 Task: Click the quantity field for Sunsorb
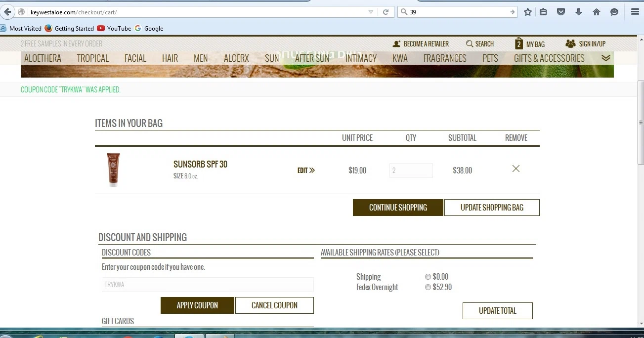click(411, 170)
